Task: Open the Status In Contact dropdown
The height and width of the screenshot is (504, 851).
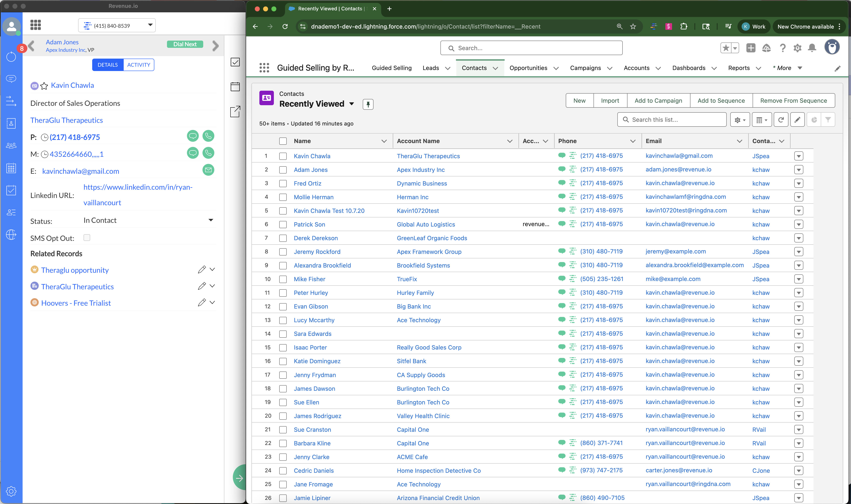Action: point(211,220)
